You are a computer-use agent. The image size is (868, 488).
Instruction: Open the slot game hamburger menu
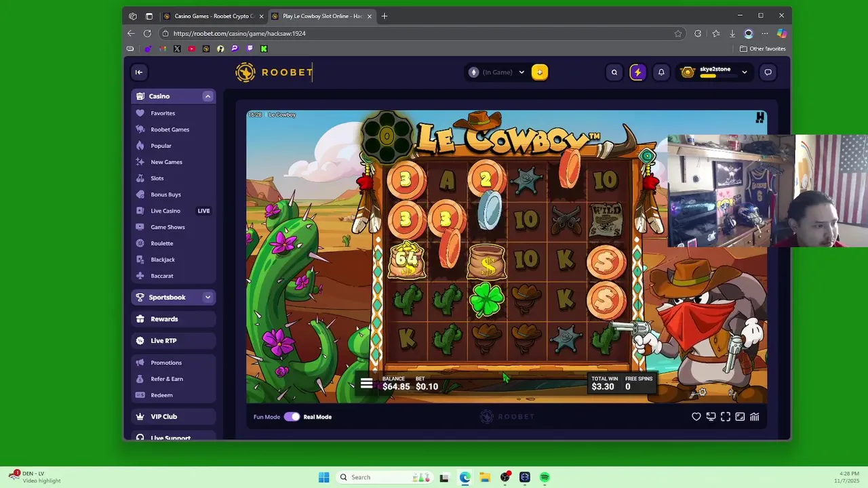366,384
